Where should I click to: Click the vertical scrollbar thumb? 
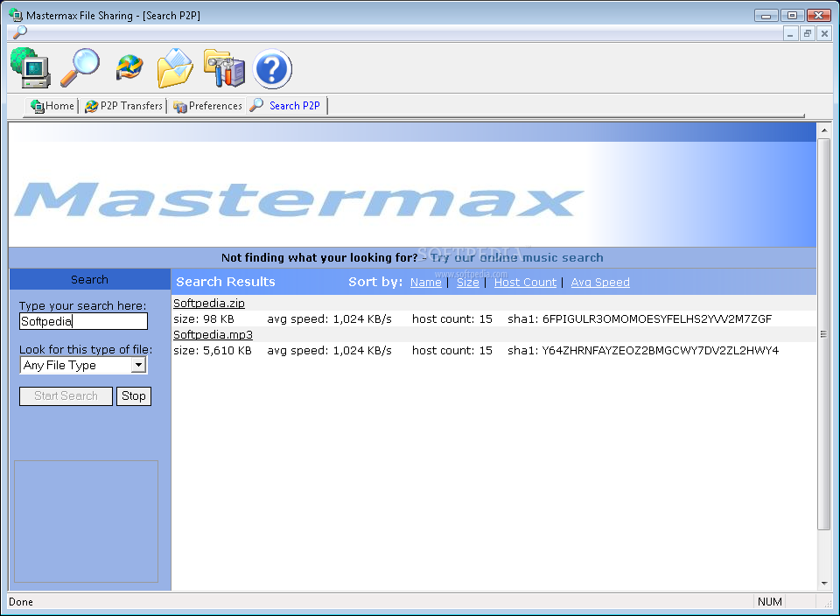(824, 333)
